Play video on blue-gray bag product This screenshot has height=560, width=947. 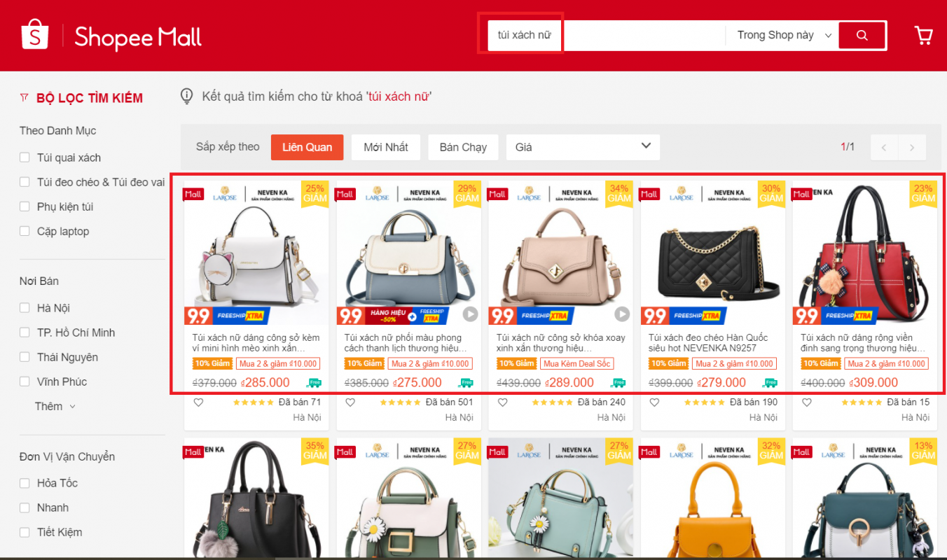pos(470,314)
